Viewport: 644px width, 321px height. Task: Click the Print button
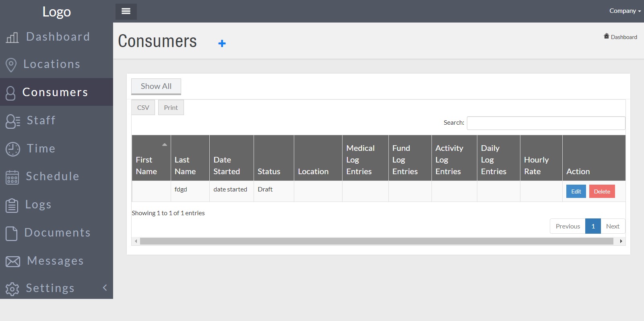click(x=171, y=107)
